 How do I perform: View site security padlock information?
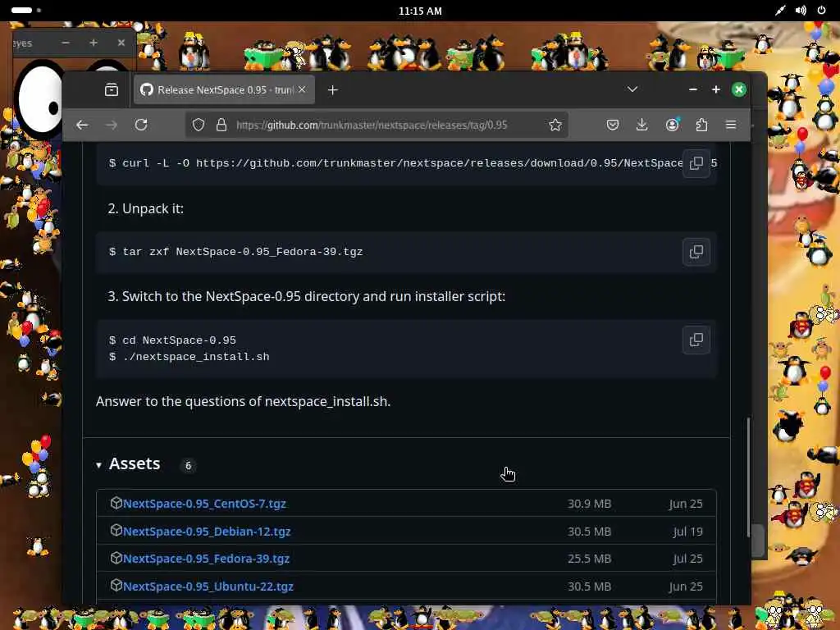tap(221, 125)
